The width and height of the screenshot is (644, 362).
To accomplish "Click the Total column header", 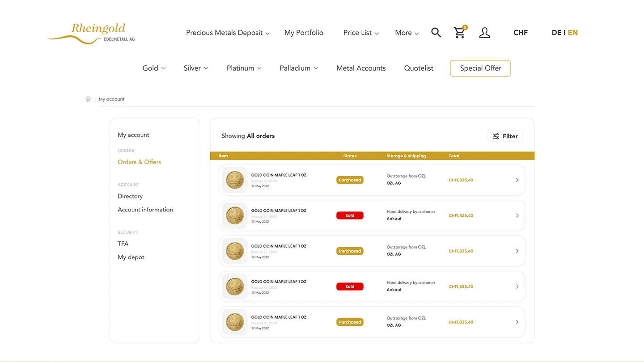I will 453,156.
